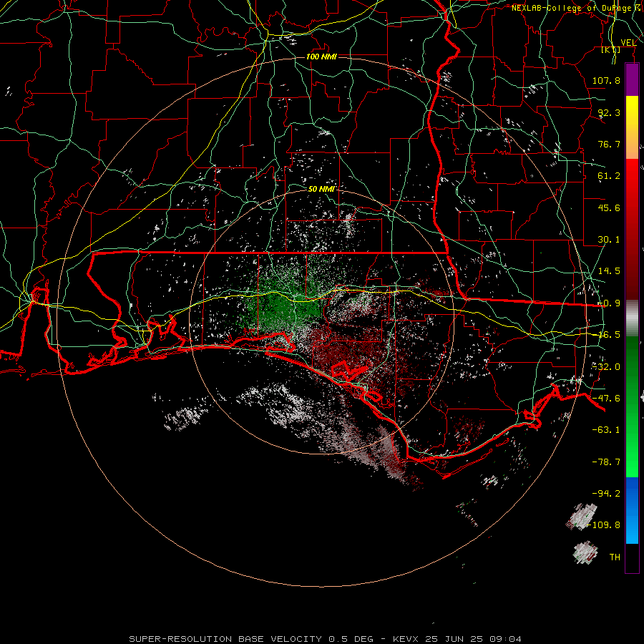The height and width of the screenshot is (644, 644).
Task: Select the 45.6 velocity scale value
Action: pos(609,208)
